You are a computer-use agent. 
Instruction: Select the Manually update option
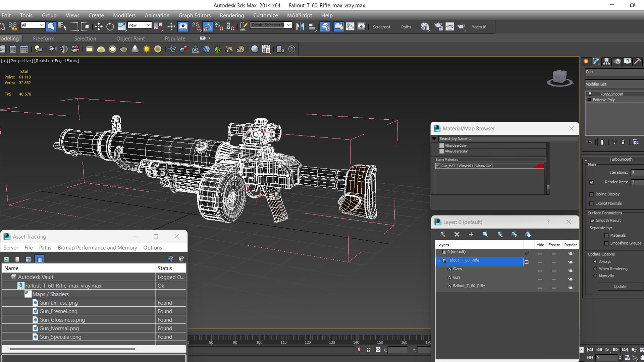click(x=595, y=276)
